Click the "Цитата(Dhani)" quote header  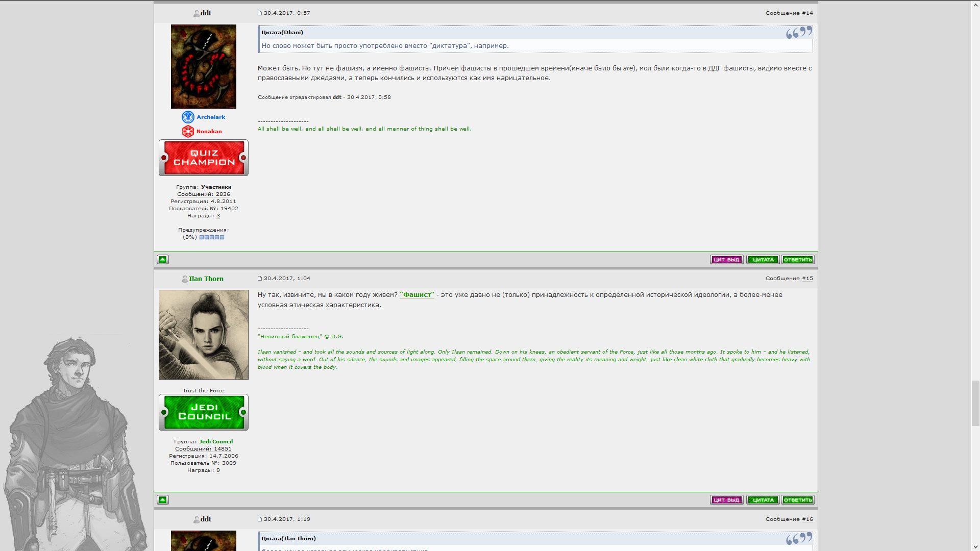[282, 33]
